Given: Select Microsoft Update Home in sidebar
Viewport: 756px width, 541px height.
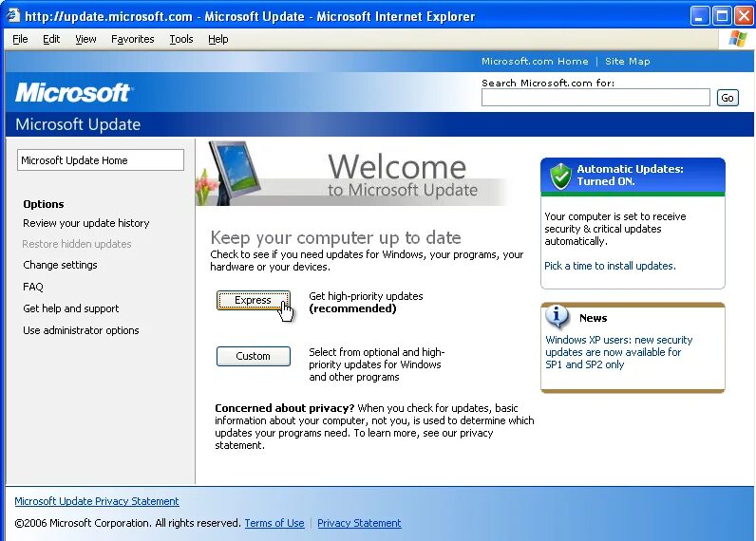Looking at the screenshot, I should [x=101, y=160].
